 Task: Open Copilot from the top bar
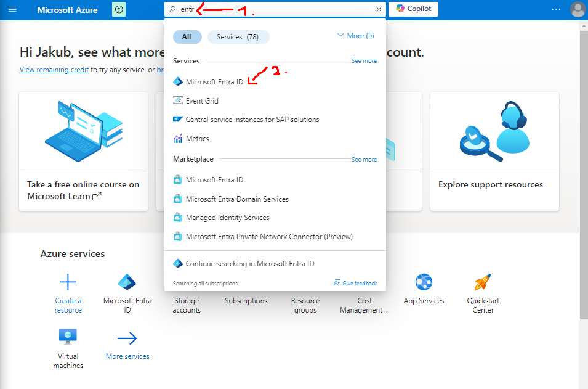413,9
